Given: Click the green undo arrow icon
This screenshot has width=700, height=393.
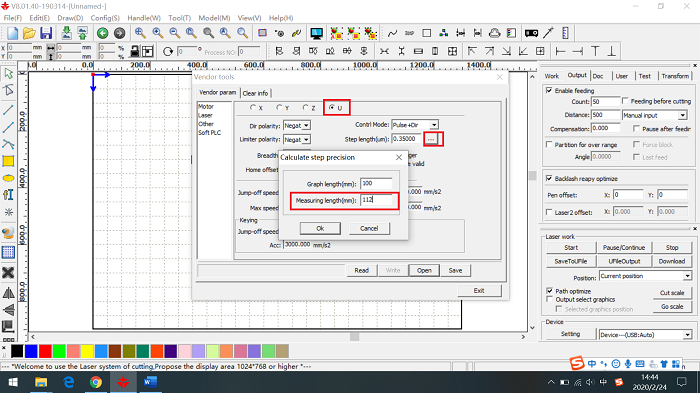Looking at the screenshot, I should click(103, 33).
